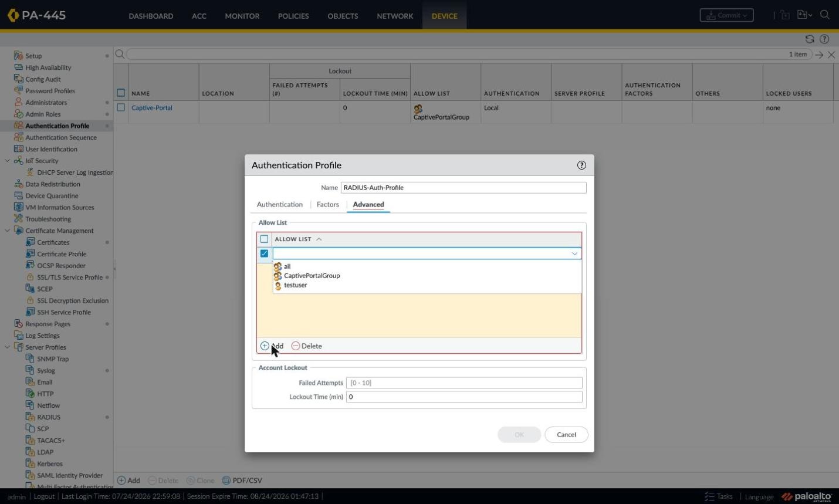Click the Data Redistribution icon
This screenshot has width=839, height=504.
click(18, 184)
